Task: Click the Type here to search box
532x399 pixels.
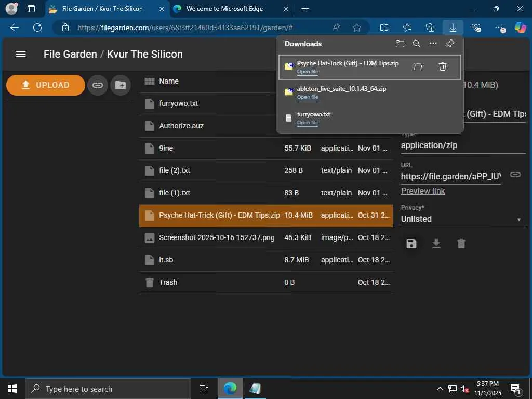Action: pyautogui.click(x=108, y=389)
